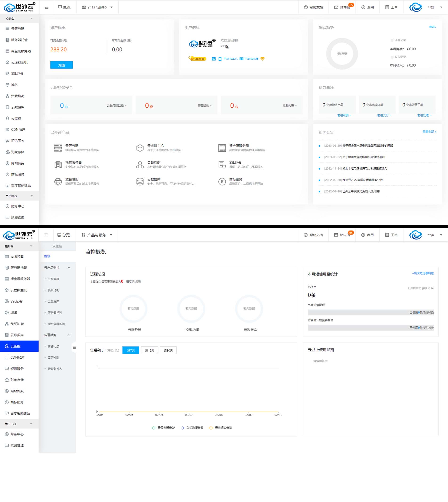Collapse the 云产品监控 submenu section
448x502 pixels.
coord(69,268)
